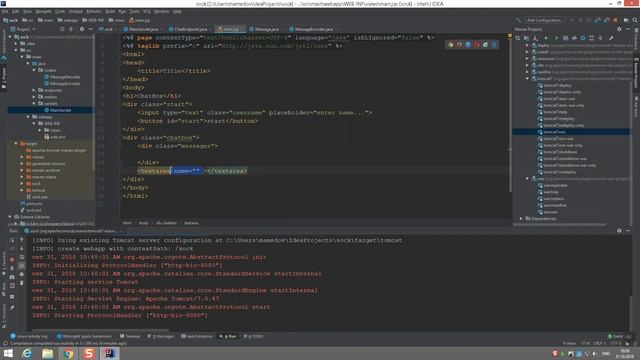Click Maven Run build play icon

pos(556,38)
